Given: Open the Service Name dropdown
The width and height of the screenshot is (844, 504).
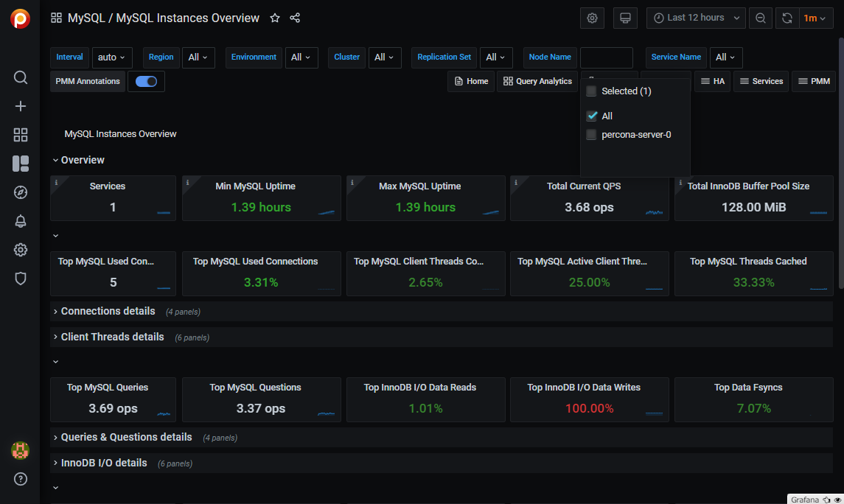Looking at the screenshot, I should pos(726,57).
